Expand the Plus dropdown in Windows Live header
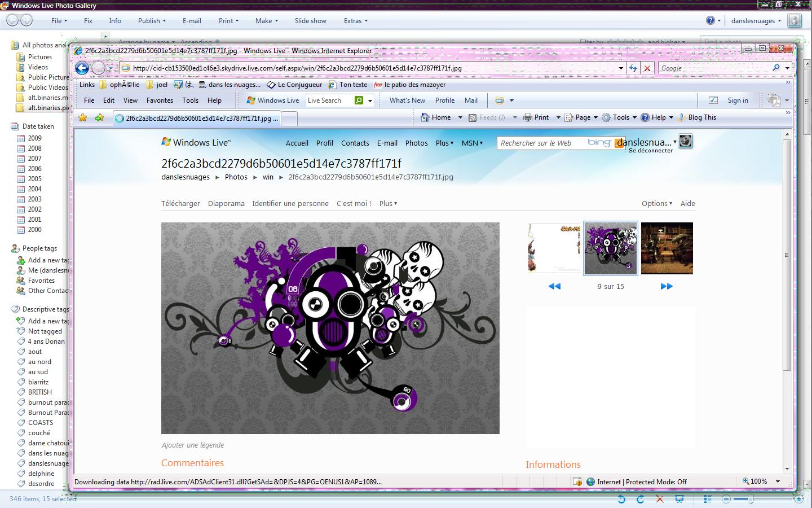 [x=444, y=143]
